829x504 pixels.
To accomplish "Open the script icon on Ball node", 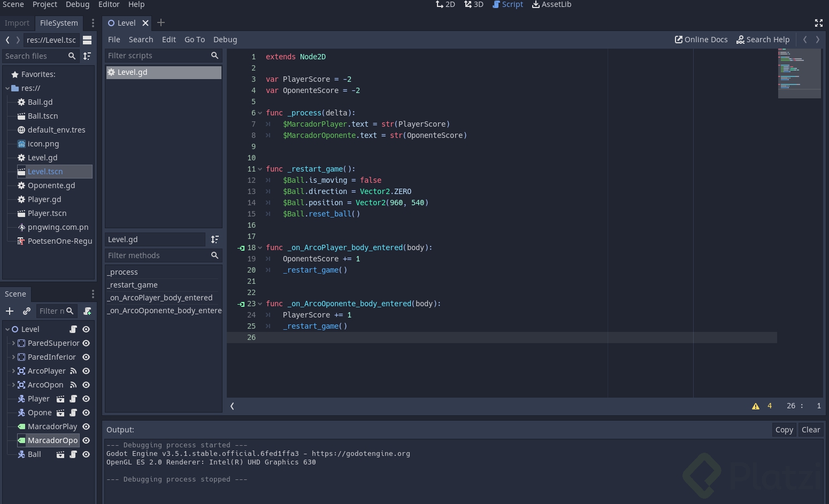I will point(73,454).
